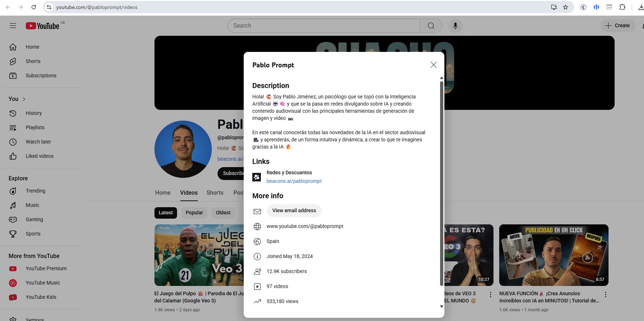The width and height of the screenshot is (644, 321).
Task: Open options menu for NUEVA FUNCIÓN video
Action: 606,295
